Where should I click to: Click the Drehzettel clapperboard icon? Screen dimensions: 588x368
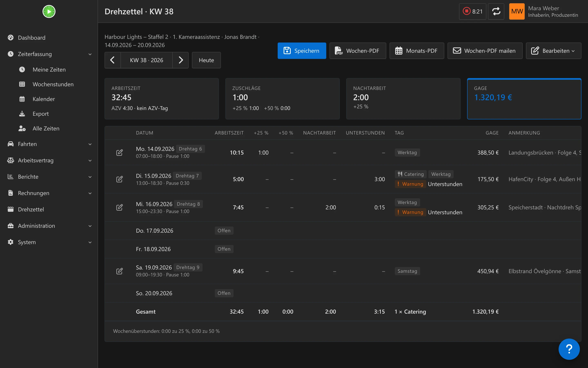pos(10,209)
